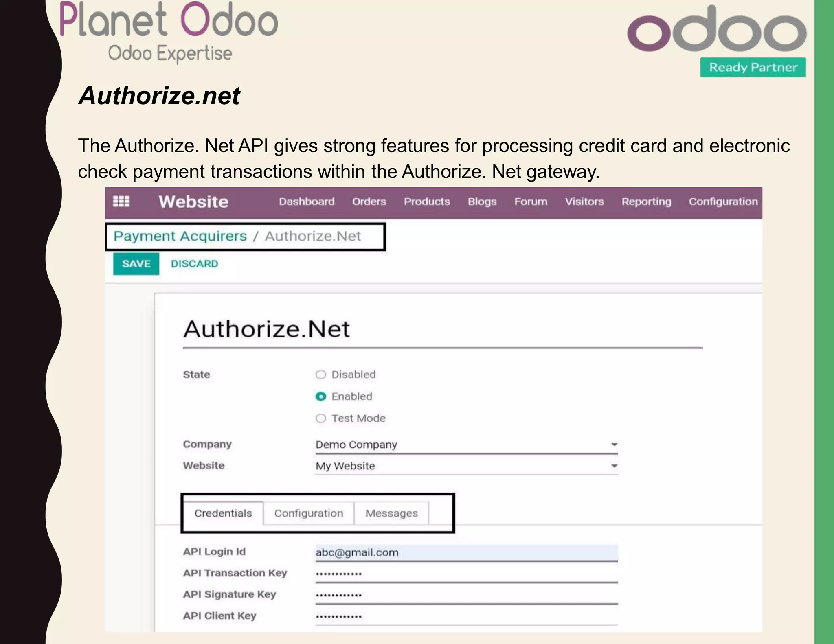
Task: Click the italic Authorize.net slide heading
Action: pos(159,96)
